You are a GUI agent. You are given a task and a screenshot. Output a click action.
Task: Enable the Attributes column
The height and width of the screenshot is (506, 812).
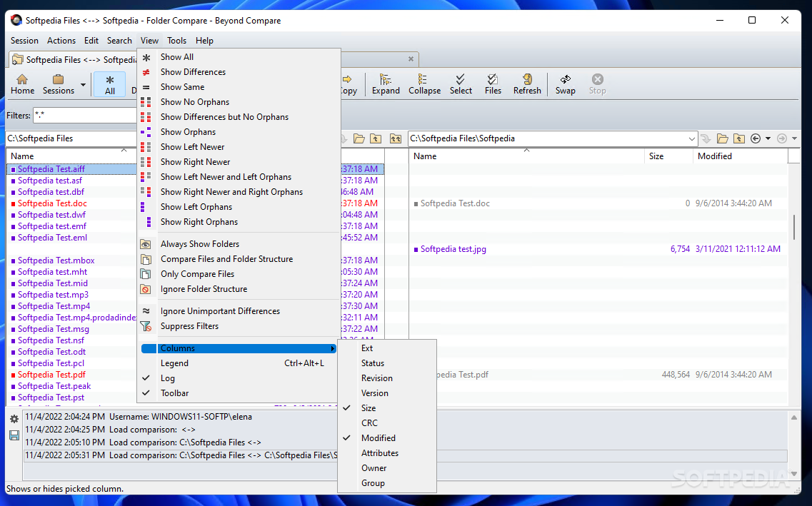point(387,453)
